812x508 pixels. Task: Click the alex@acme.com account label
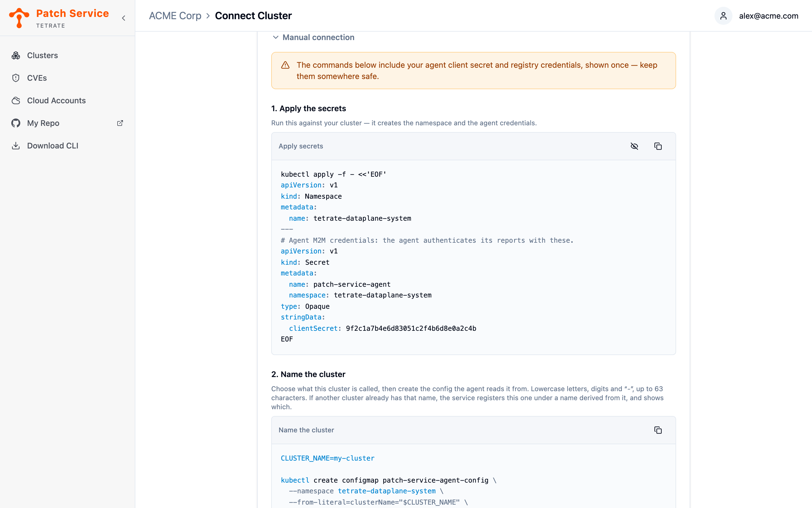pyautogui.click(x=768, y=16)
